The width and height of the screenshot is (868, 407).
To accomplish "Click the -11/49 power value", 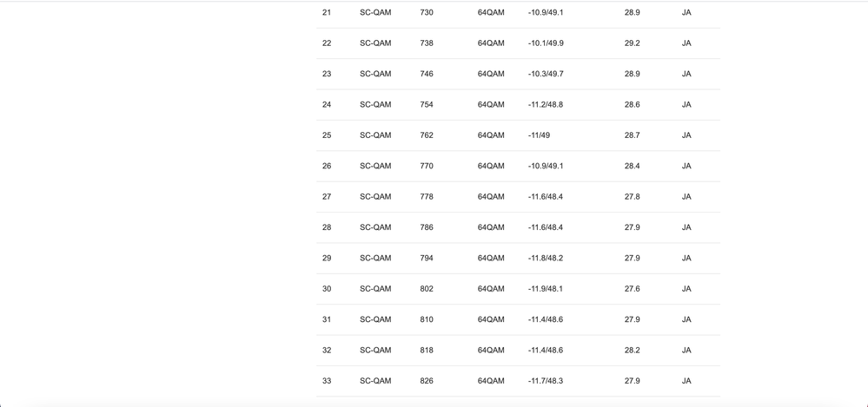I will [x=539, y=135].
